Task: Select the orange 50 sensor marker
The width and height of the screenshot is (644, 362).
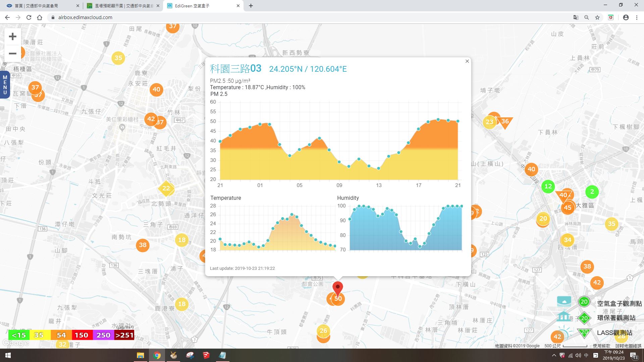Action: click(338, 299)
